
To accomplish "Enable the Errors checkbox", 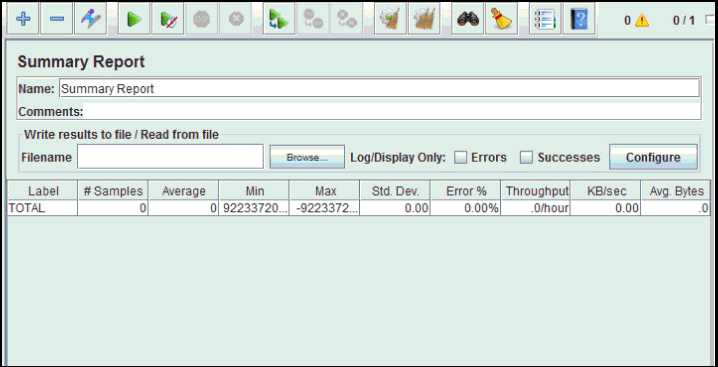I will click(x=460, y=158).
